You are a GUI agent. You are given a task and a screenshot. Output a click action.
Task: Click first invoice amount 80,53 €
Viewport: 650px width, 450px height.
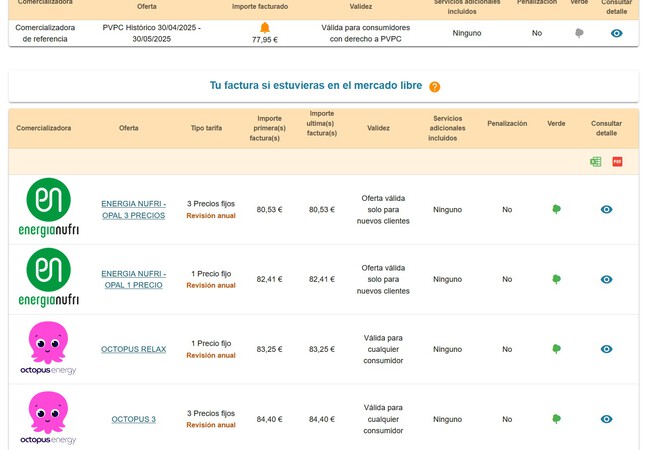(x=269, y=210)
